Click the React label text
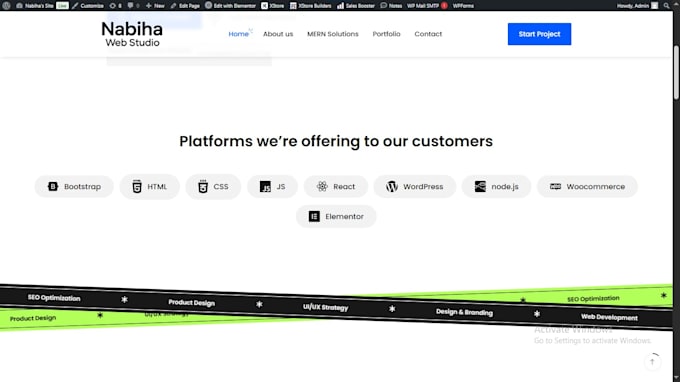Image resolution: width=680 pixels, height=382 pixels. coord(344,186)
